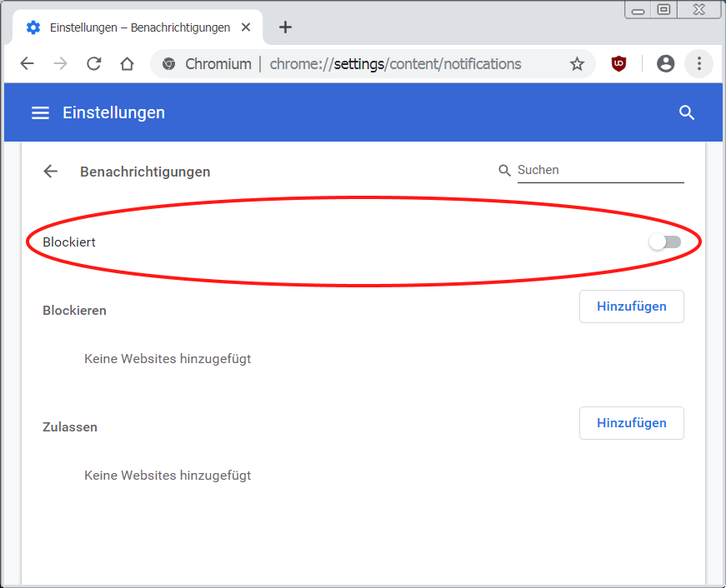The width and height of the screenshot is (726, 588).
Task: Return from Benachrichtigungen with back arrow
Action: click(51, 172)
